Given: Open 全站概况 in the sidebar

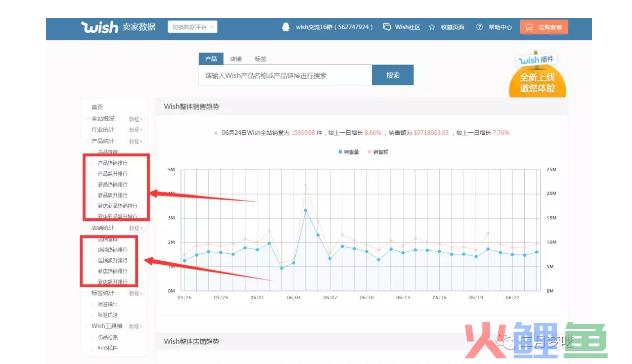Looking at the screenshot, I should [x=103, y=119].
